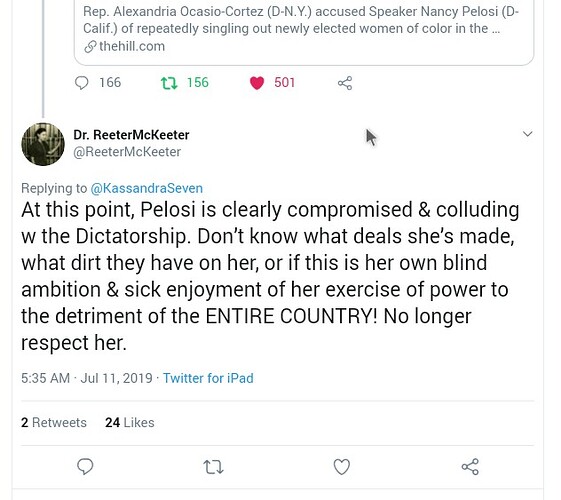The image size is (561, 500).
Task: Open the Twitter for iPad source link
Action: point(208,378)
